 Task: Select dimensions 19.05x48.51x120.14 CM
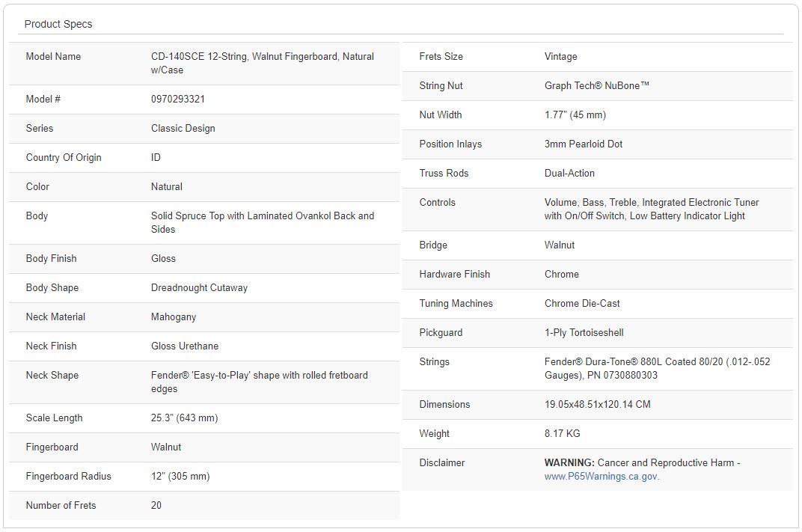598,405
